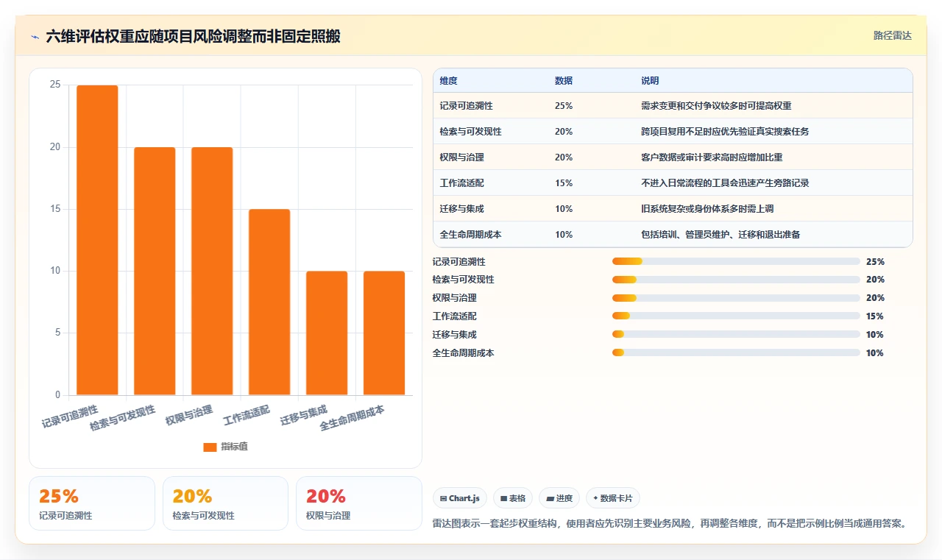Click the 记录可追溯性 progress bar
Viewport: 942px width, 560px height.
click(x=736, y=261)
